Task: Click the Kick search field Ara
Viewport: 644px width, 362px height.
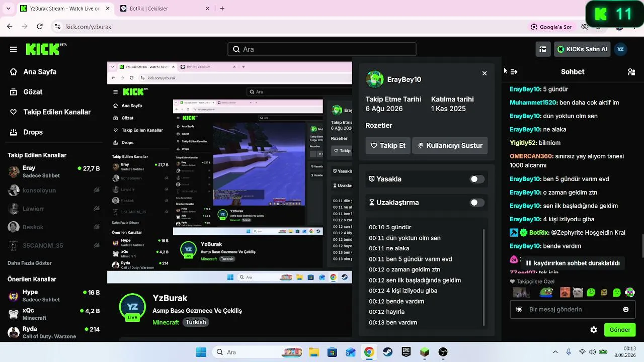Action: [322, 49]
